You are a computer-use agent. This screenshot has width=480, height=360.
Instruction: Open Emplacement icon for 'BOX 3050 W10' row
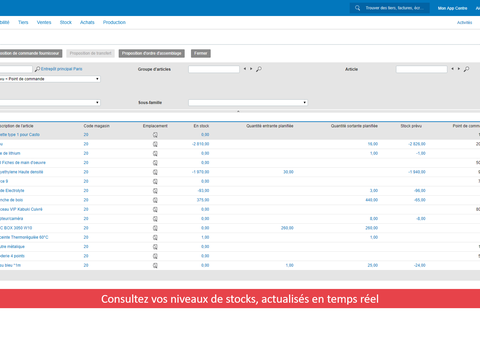(155, 228)
